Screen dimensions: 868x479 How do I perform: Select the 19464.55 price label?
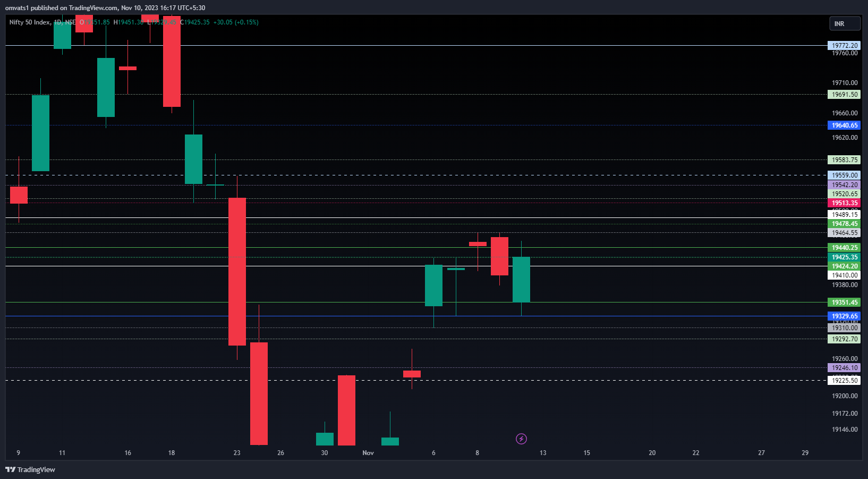coord(844,233)
